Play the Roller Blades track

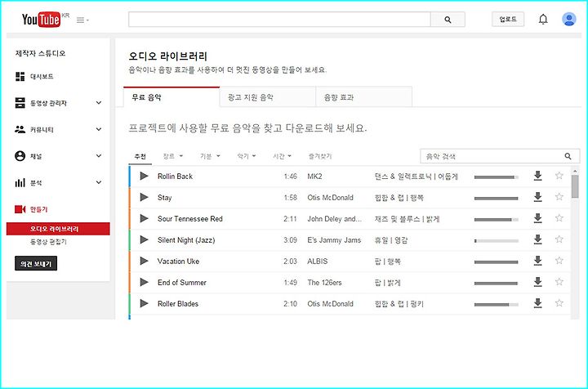(144, 303)
